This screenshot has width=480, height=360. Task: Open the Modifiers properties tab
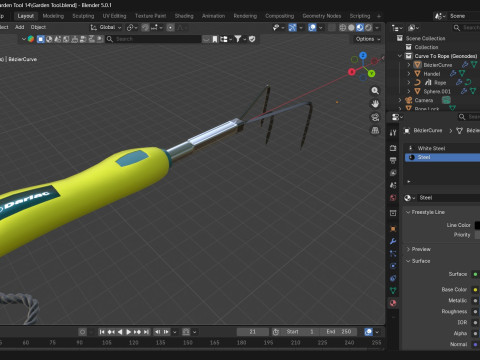tap(393, 241)
